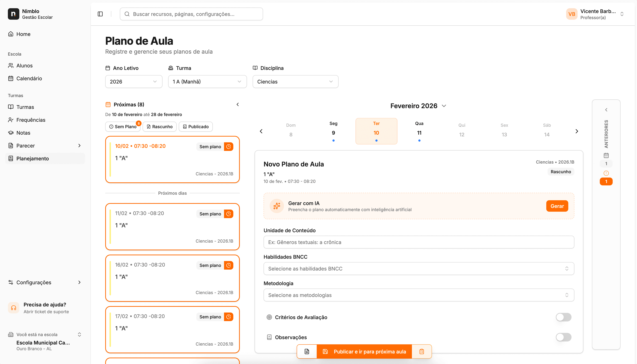Open the 11/02 lesson card
637x364 pixels.
coord(172,227)
